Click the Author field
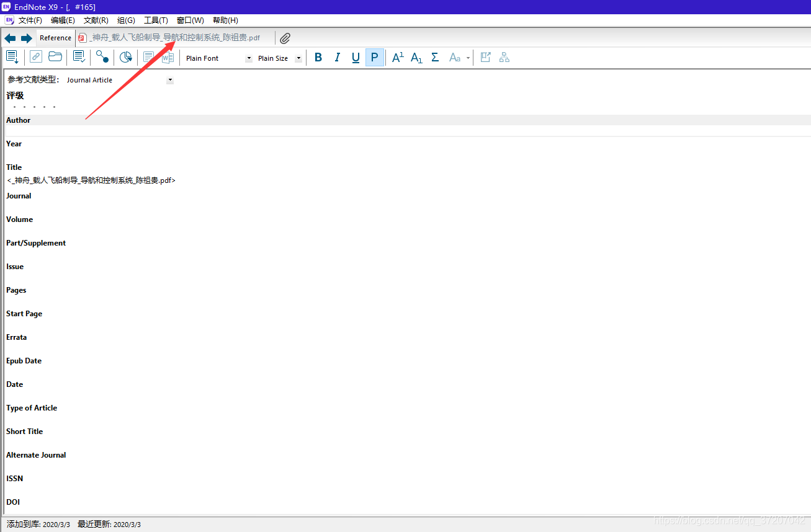 pyautogui.click(x=407, y=131)
